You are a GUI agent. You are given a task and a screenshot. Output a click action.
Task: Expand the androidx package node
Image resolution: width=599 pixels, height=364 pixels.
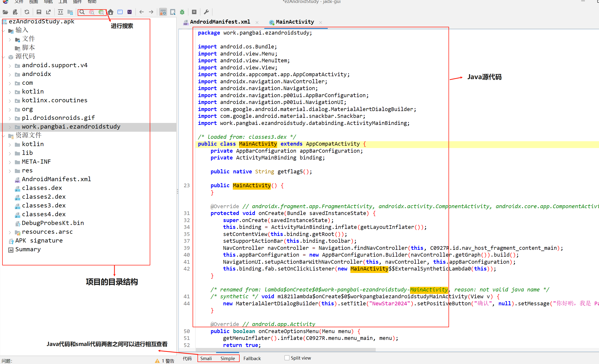pos(10,74)
